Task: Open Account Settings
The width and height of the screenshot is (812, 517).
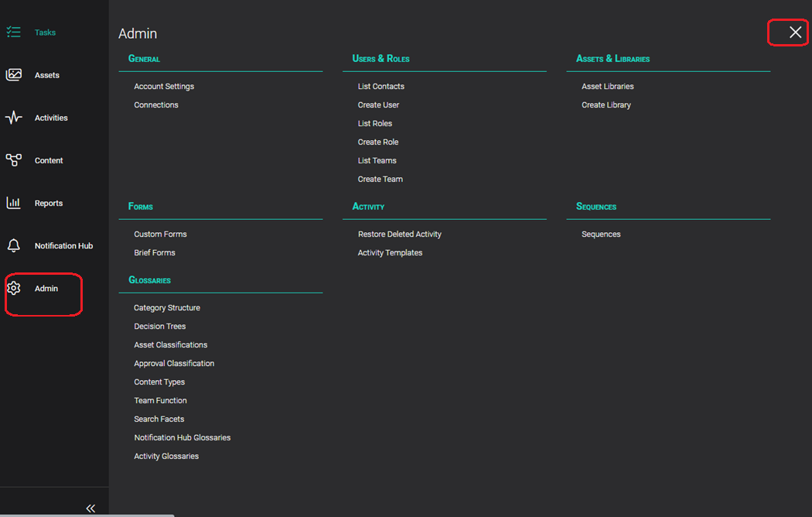Action: coord(164,86)
